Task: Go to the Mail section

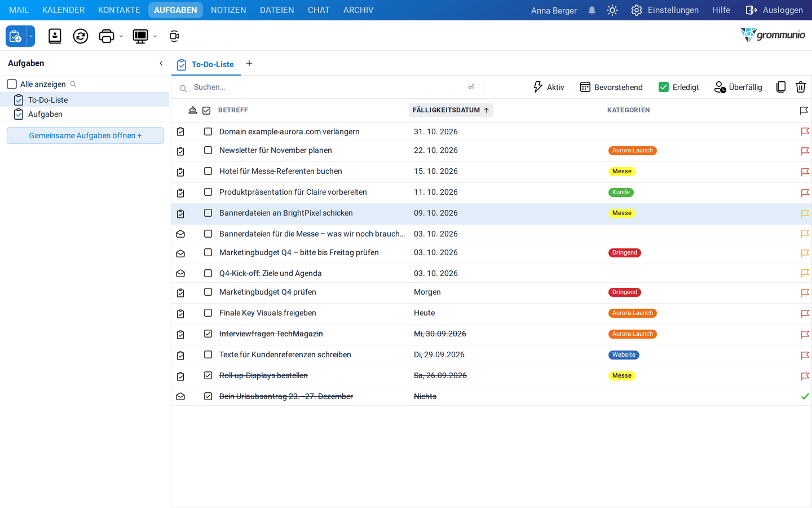Action: click(x=19, y=10)
